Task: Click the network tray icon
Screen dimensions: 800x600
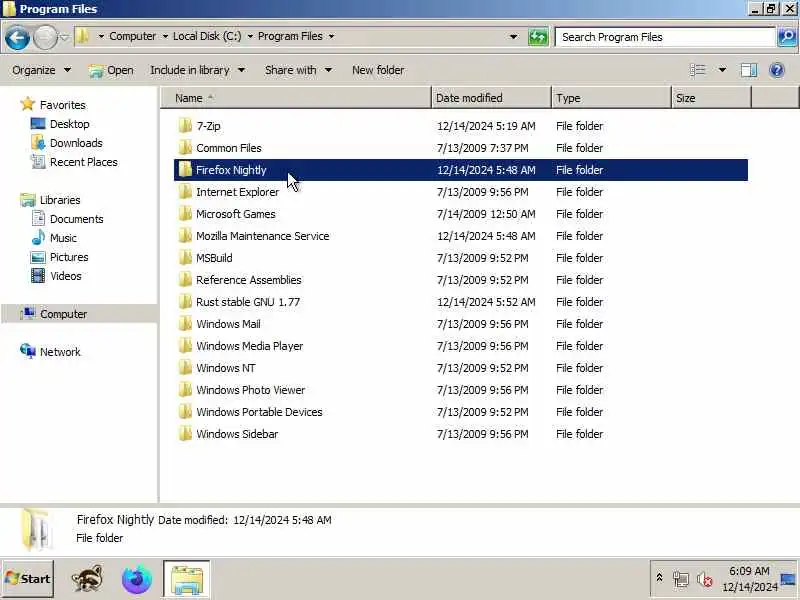Action: pyautogui.click(x=681, y=580)
